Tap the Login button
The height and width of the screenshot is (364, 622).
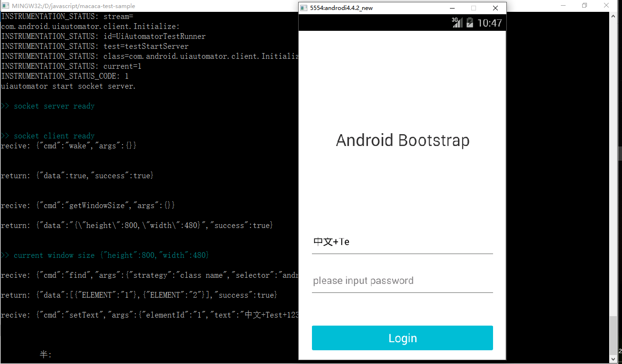pos(402,338)
